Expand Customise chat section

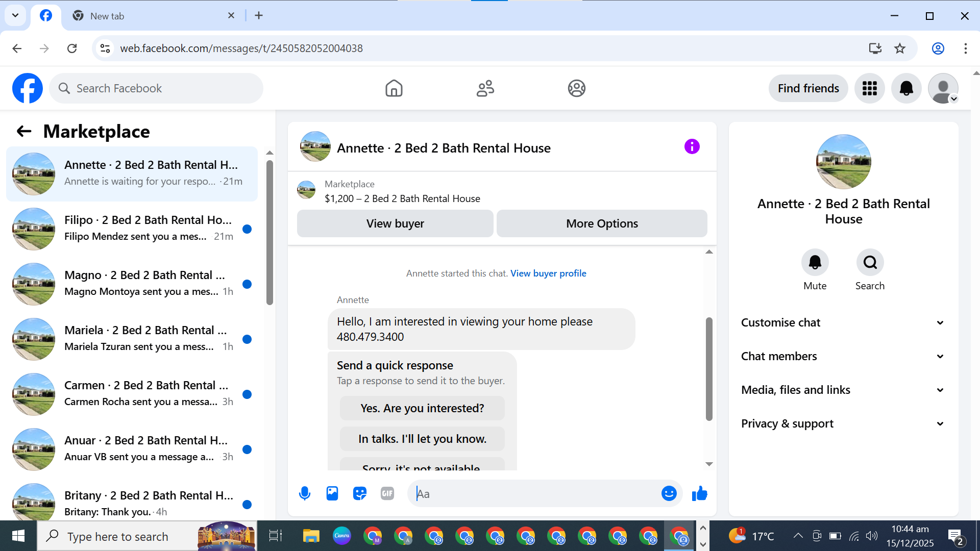tap(844, 322)
